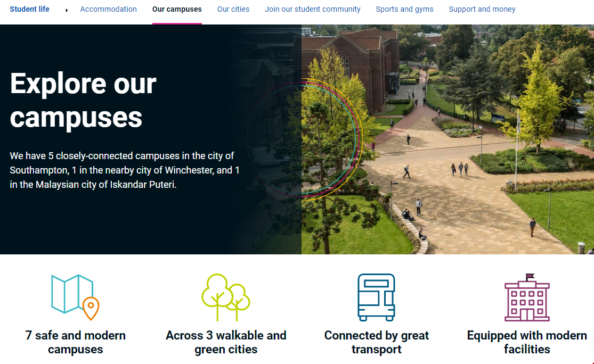The image size is (594, 364).
Task: Select the Our campuses tab
Action: point(177,9)
